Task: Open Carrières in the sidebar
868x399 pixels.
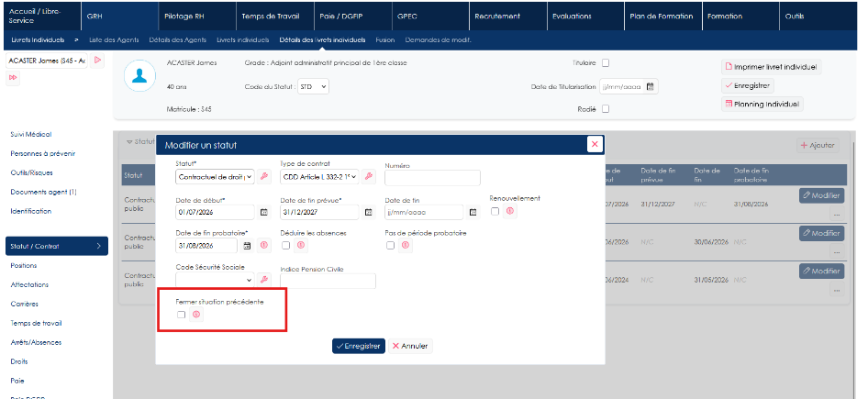Action: tap(25, 305)
